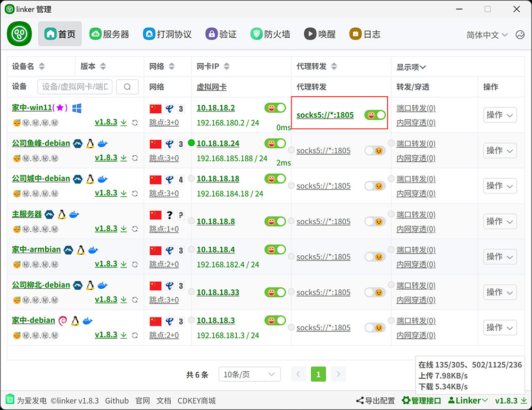Click the smiley icon next to language selector
This screenshot has height=410, width=532.
pos(520,35)
